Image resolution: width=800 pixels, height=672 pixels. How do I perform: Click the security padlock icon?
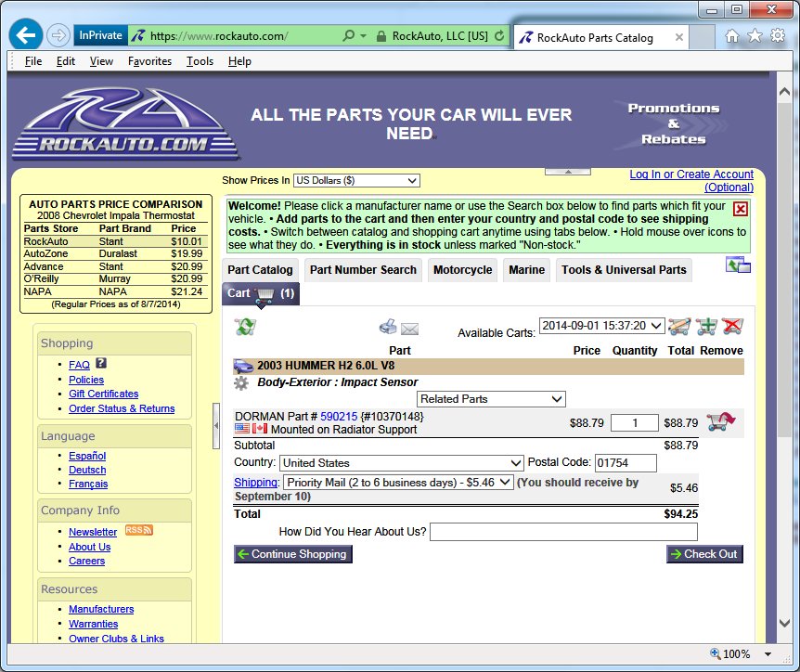tap(381, 36)
